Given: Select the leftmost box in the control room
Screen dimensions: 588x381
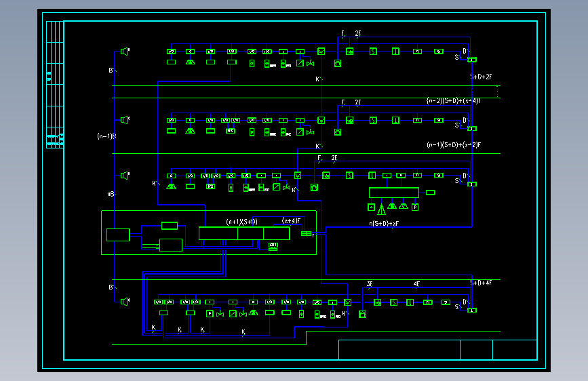Looking at the screenshot, I should [x=118, y=235].
